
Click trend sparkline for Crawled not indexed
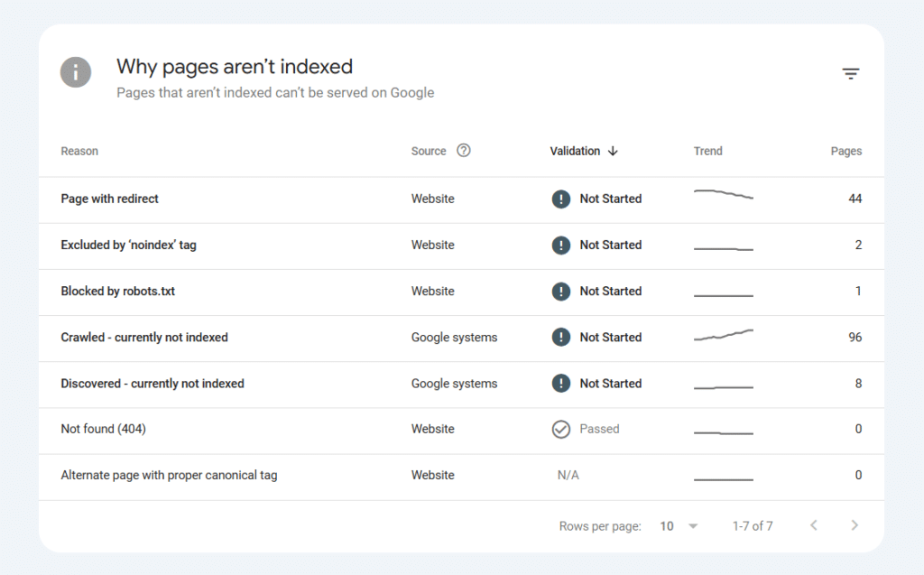(724, 334)
